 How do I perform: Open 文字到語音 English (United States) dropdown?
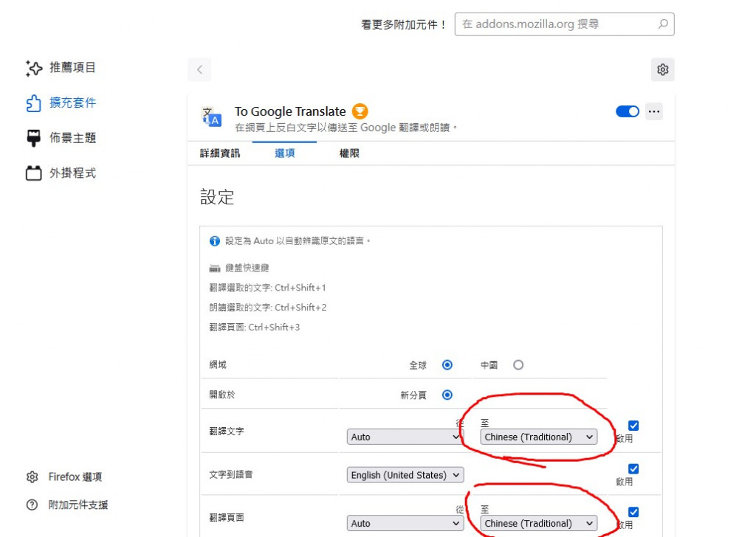point(405,475)
